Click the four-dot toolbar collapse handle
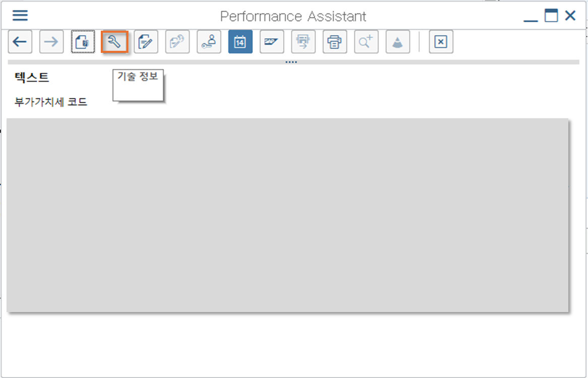 click(x=291, y=62)
